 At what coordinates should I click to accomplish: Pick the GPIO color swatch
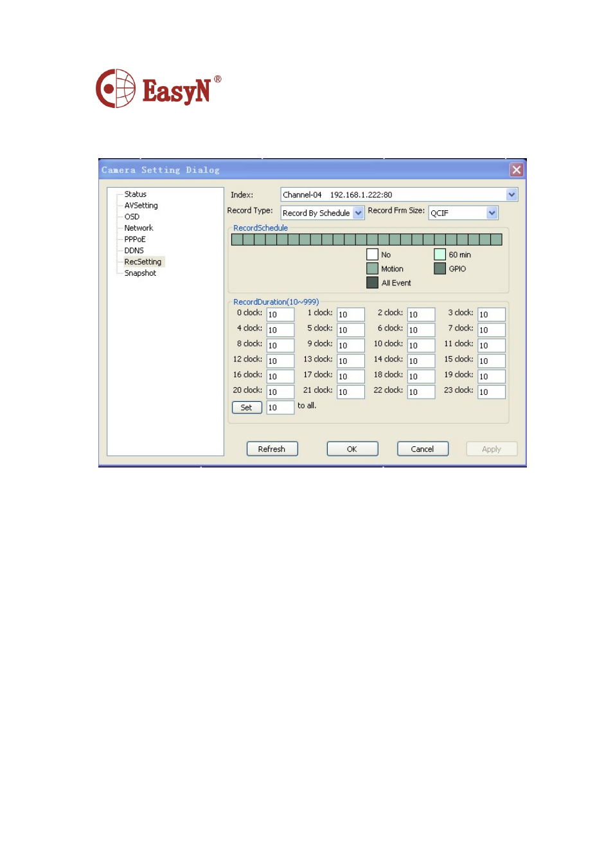pyautogui.click(x=440, y=269)
